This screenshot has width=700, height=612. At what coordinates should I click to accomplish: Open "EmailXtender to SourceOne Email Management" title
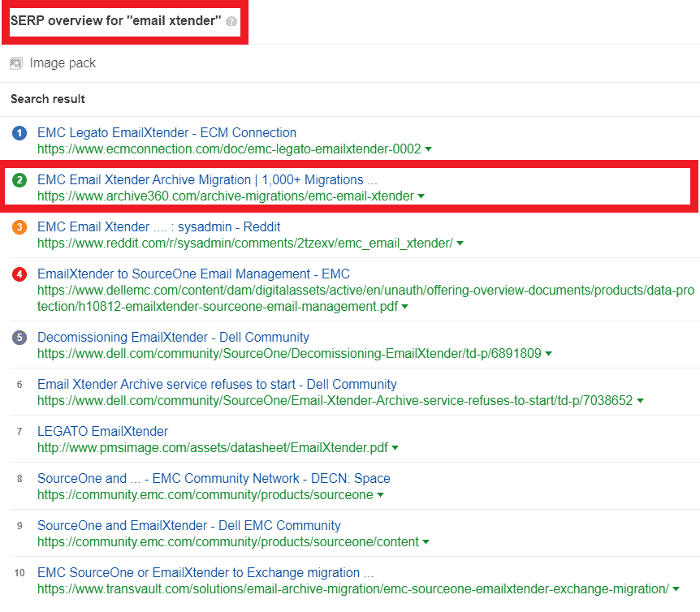tap(194, 274)
